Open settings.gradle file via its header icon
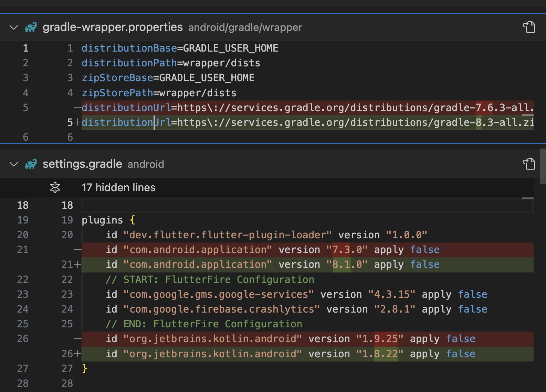The width and height of the screenshot is (546, 392). pyautogui.click(x=529, y=164)
